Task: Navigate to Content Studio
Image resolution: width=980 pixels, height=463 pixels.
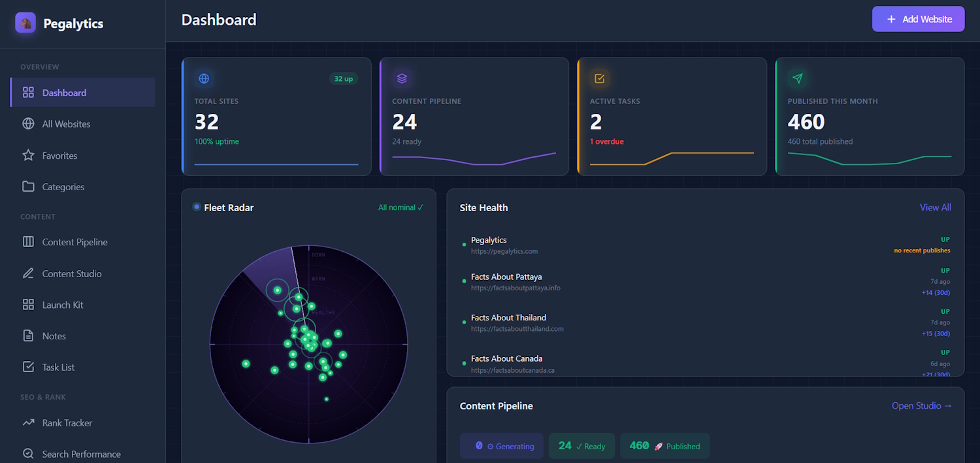Action: (83, 273)
